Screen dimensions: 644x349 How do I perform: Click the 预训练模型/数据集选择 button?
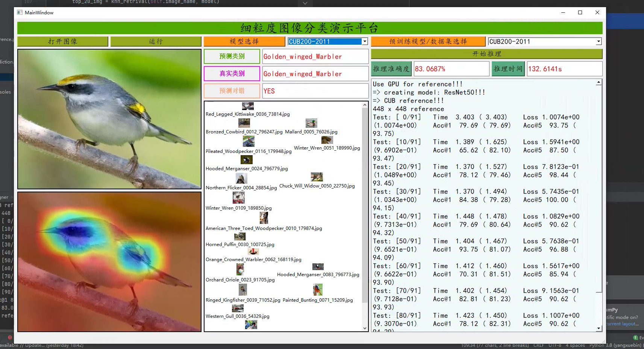428,41
